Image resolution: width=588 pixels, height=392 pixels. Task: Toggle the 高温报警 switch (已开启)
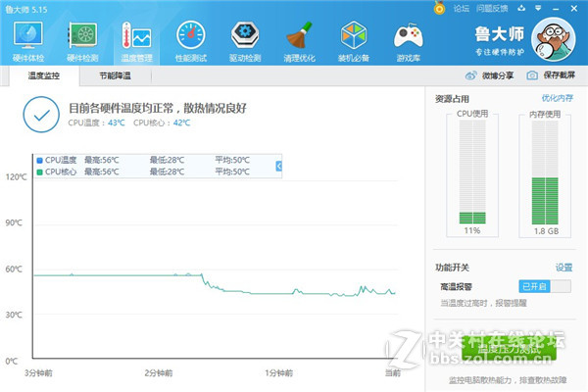[x=545, y=286]
